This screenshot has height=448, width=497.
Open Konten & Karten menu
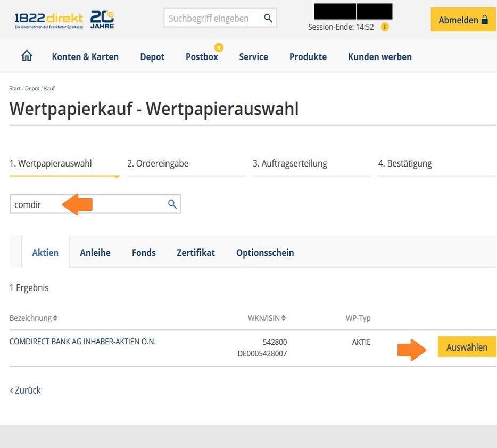85,57
